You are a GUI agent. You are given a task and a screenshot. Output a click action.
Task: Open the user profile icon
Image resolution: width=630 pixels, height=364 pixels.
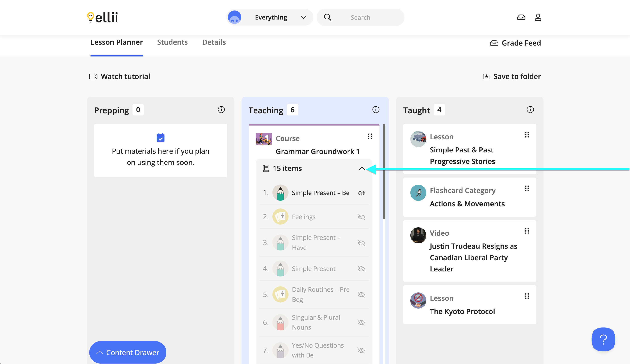[538, 17]
